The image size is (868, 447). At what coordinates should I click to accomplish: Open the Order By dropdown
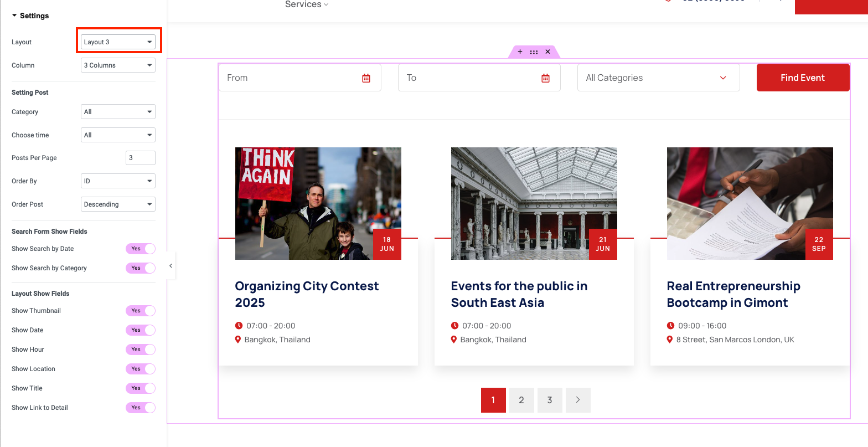click(x=118, y=181)
